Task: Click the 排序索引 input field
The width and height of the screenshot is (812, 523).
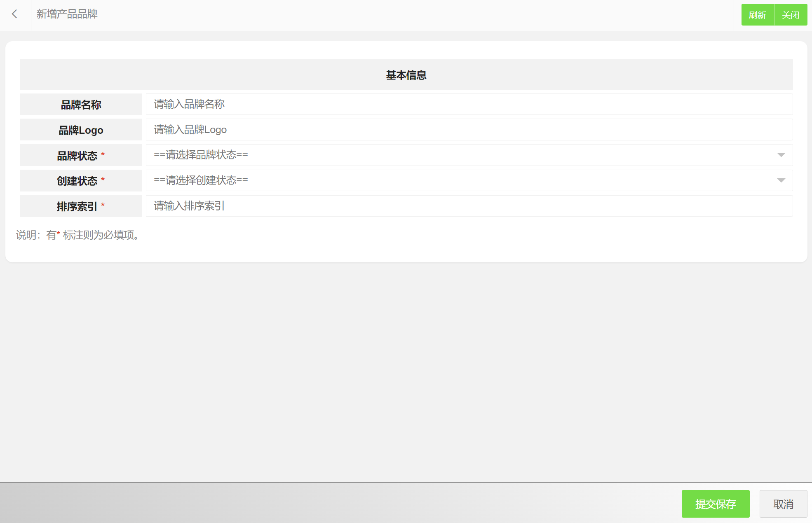Action: [x=469, y=206]
